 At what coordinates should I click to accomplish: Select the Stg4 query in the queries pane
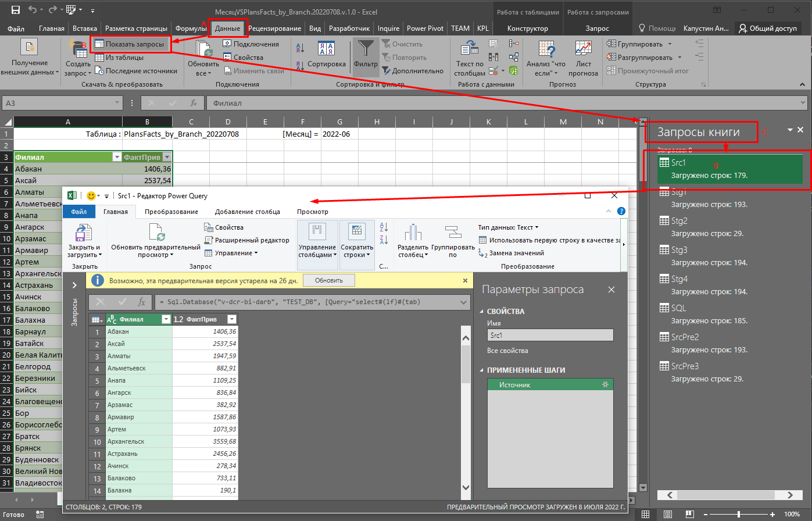tap(731, 285)
